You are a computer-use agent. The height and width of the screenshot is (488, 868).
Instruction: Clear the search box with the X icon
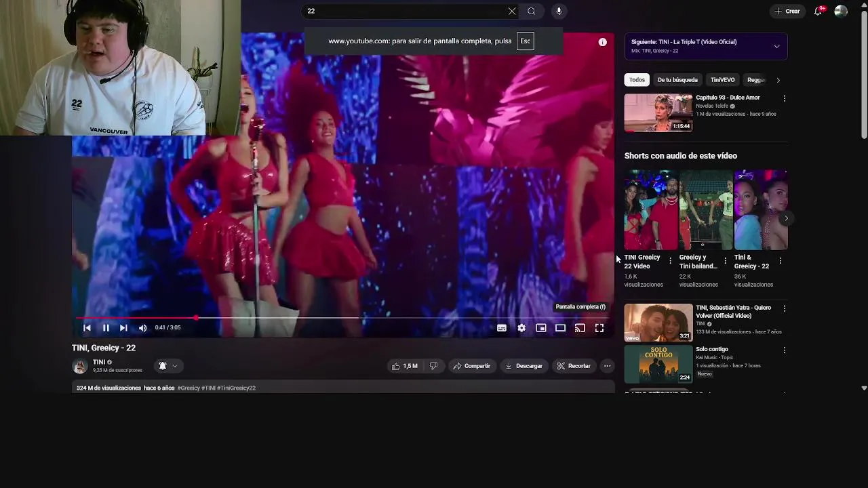(512, 11)
